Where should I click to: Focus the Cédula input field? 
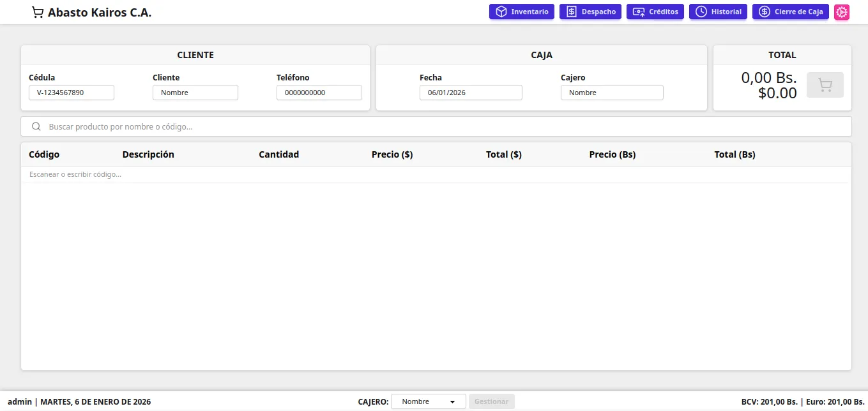pos(72,93)
